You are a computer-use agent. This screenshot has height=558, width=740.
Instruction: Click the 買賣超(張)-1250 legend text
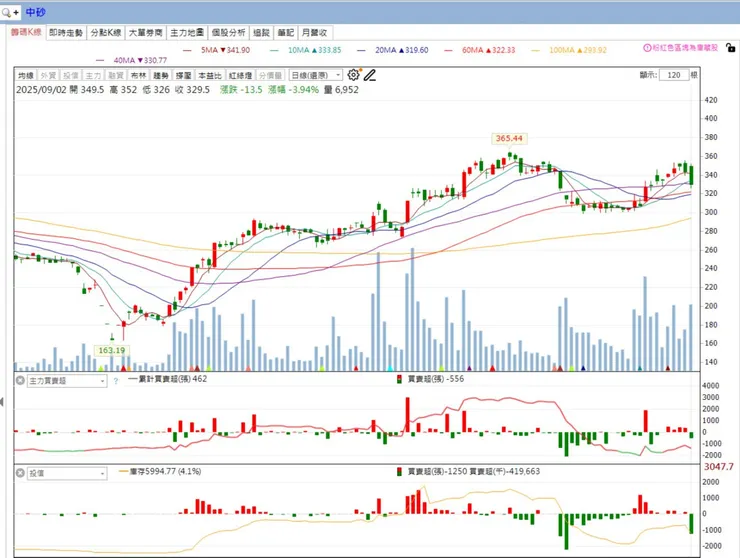[437, 471]
